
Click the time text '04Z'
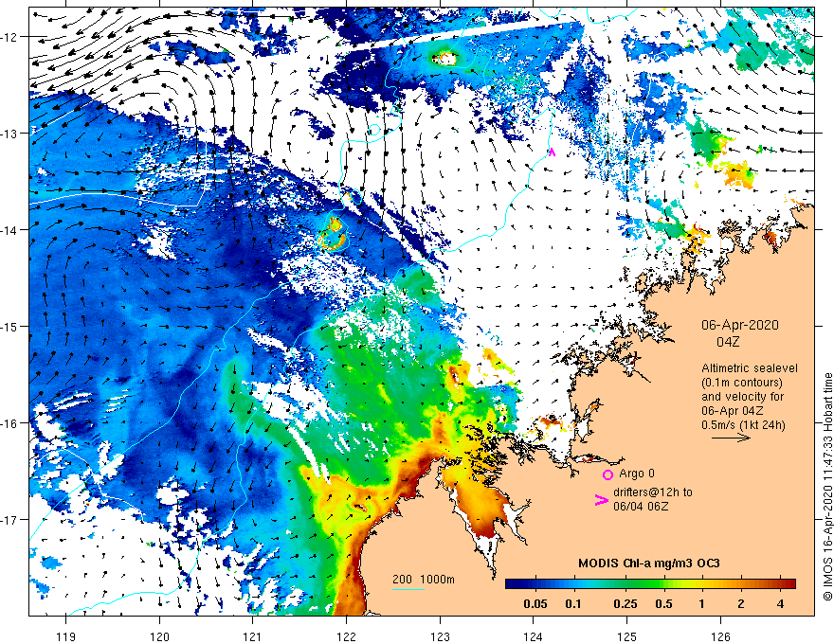pos(728,342)
